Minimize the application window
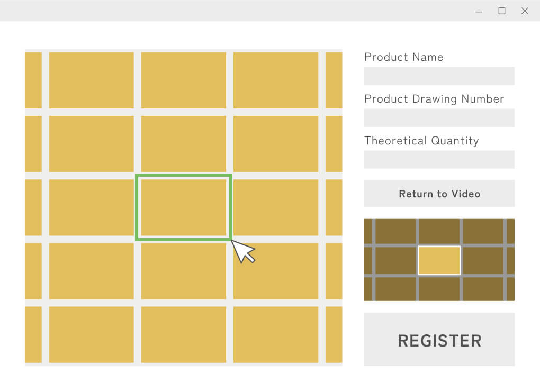Image resolution: width=540 pixels, height=392 pixels. click(479, 11)
